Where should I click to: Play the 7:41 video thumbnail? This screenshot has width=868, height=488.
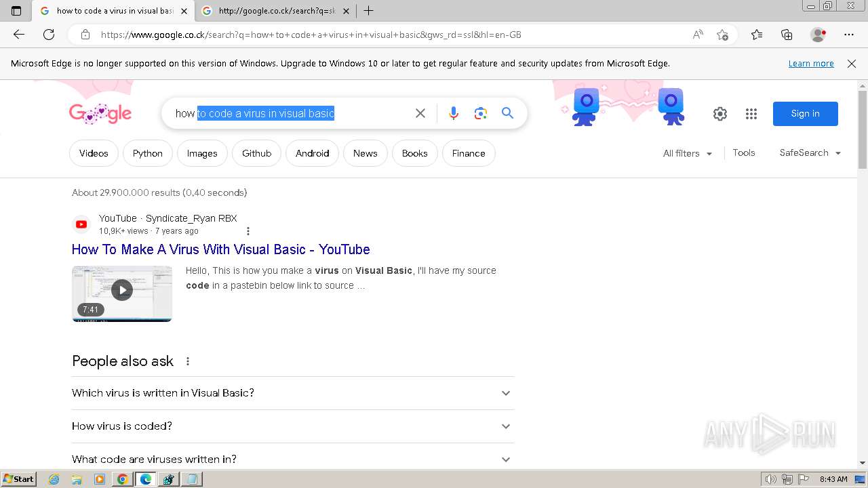pyautogui.click(x=122, y=293)
